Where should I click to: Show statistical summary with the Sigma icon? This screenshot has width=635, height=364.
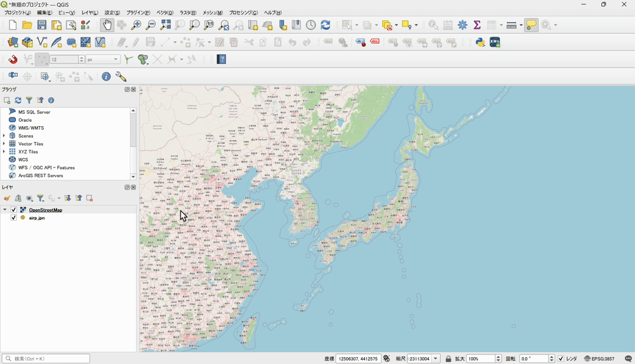[477, 25]
